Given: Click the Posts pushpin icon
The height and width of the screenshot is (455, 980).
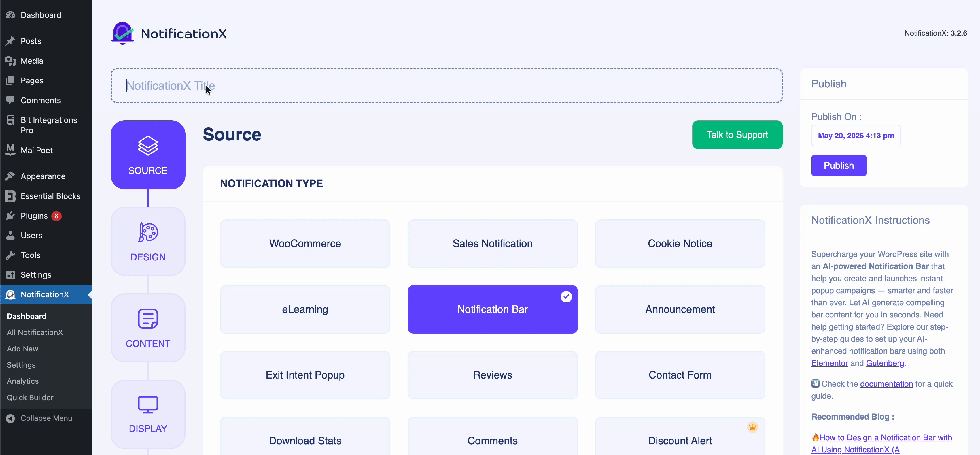Looking at the screenshot, I should (10, 41).
